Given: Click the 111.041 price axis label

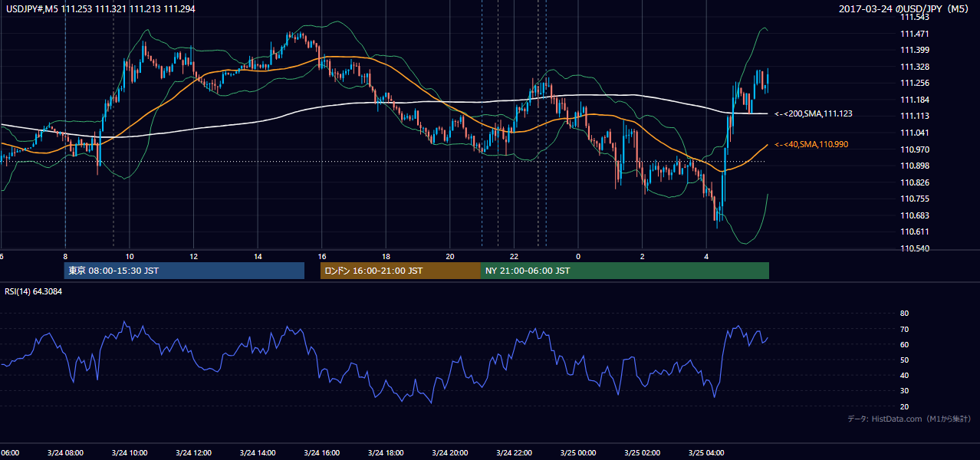Looking at the screenshot, I should pyautogui.click(x=916, y=133).
